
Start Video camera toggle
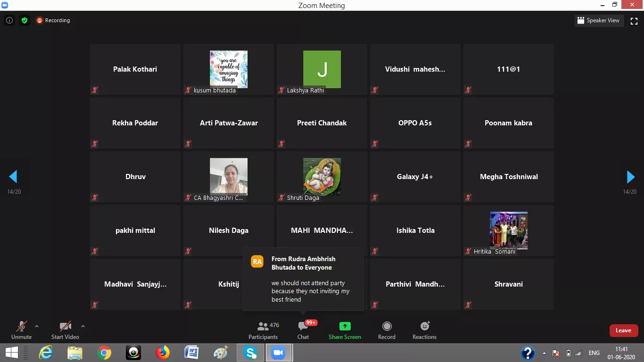tap(65, 330)
